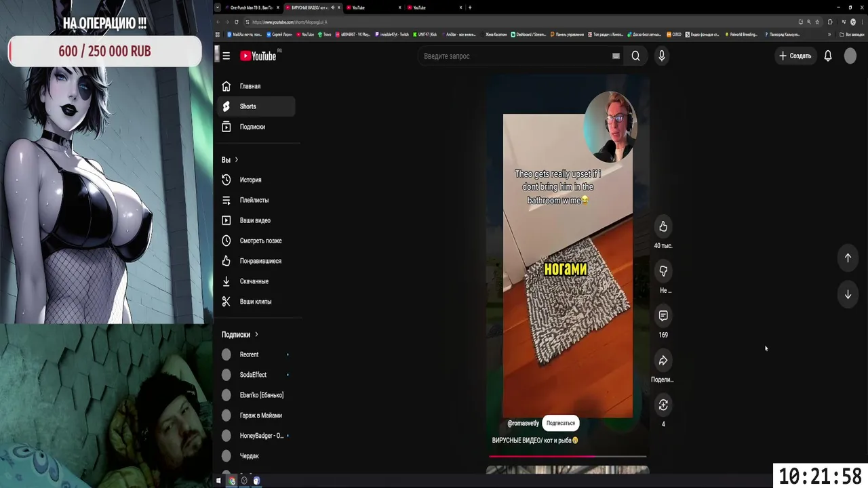Open the notifications bell

coord(828,56)
